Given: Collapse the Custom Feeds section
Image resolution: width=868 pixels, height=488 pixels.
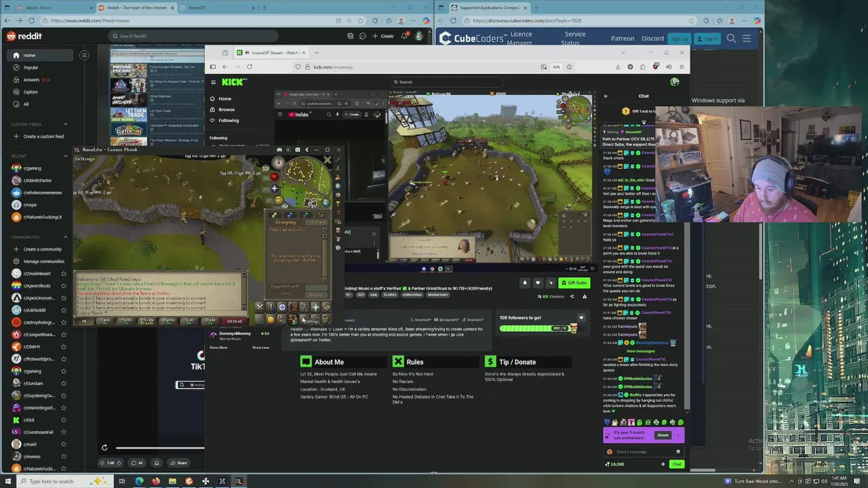Looking at the screenshot, I should pos(66,125).
